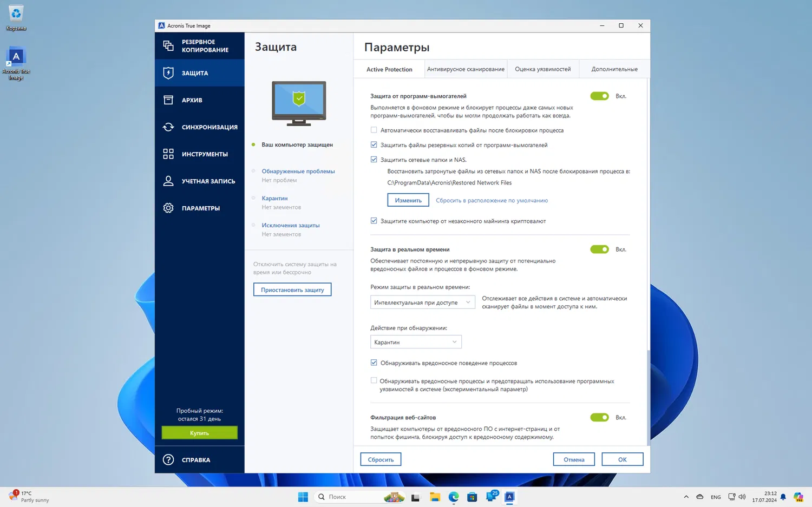Click the green Купить button
This screenshot has height=507, width=812.
(x=199, y=433)
